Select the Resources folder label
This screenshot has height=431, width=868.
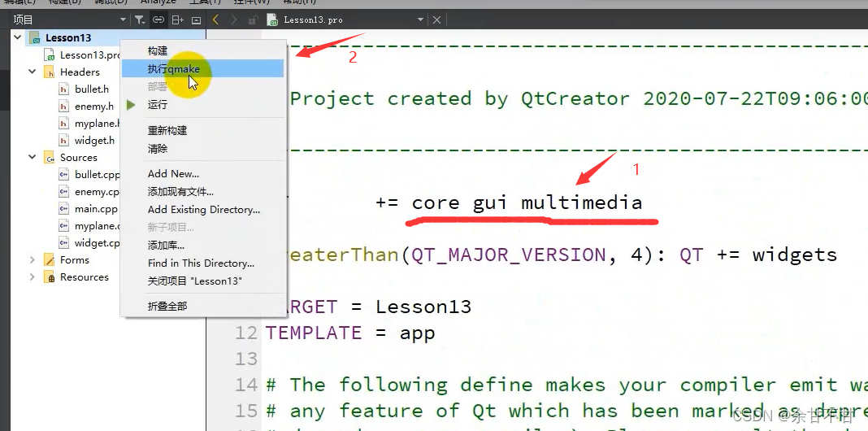pos(85,277)
